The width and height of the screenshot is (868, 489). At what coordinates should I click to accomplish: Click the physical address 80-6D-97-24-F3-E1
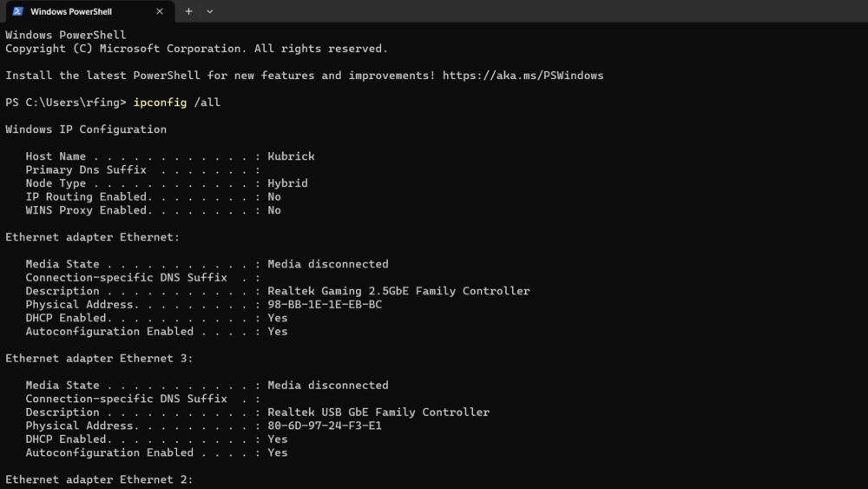pyautogui.click(x=325, y=426)
